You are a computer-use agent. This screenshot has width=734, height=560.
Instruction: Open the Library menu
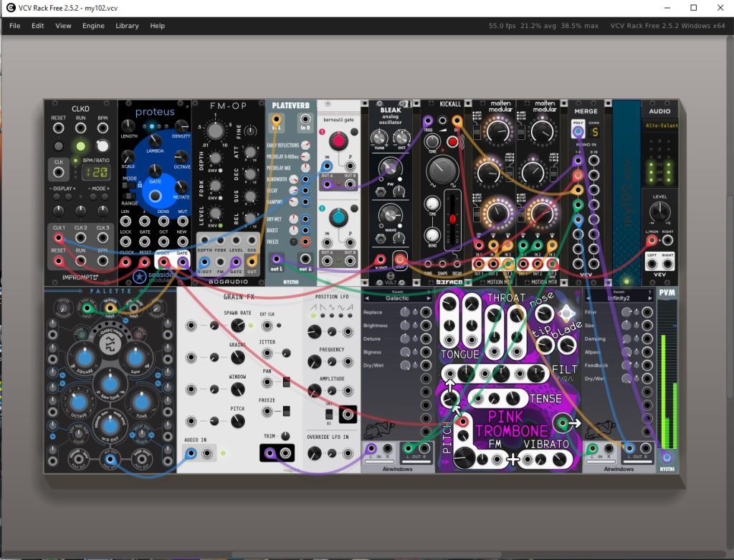127,26
